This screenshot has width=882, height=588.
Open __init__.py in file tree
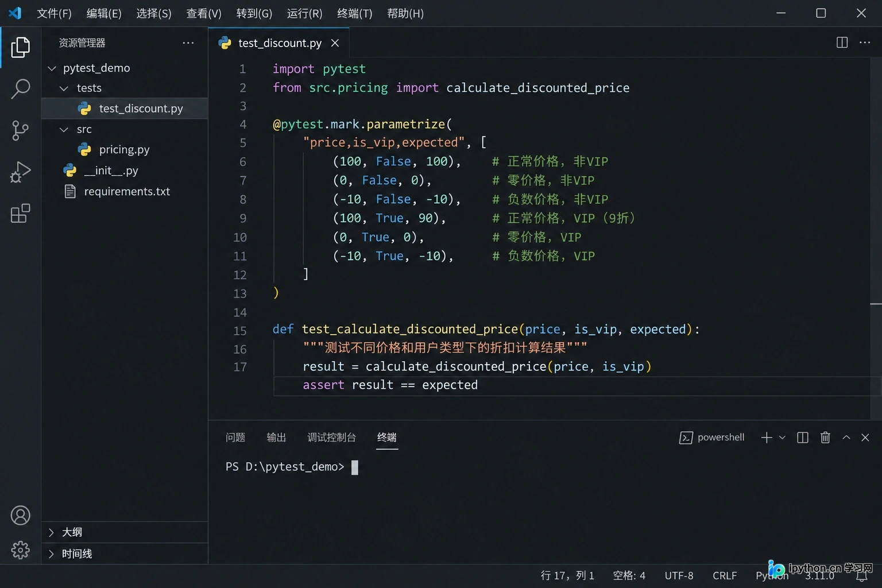(125, 171)
